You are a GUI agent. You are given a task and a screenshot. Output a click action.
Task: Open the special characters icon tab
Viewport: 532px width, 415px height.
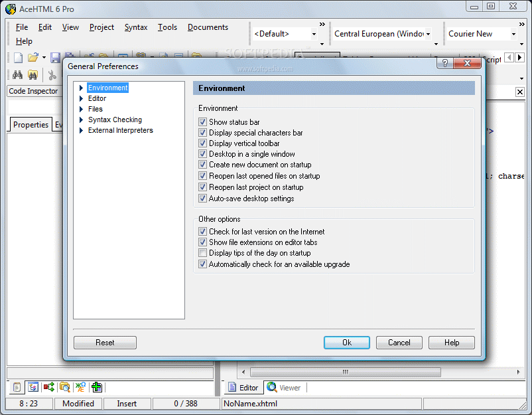[81, 387]
